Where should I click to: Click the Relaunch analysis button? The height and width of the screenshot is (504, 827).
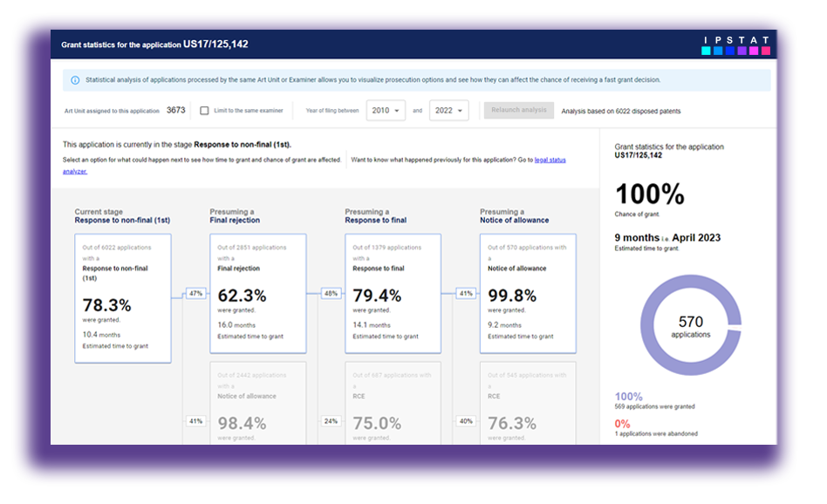pos(519,110)
